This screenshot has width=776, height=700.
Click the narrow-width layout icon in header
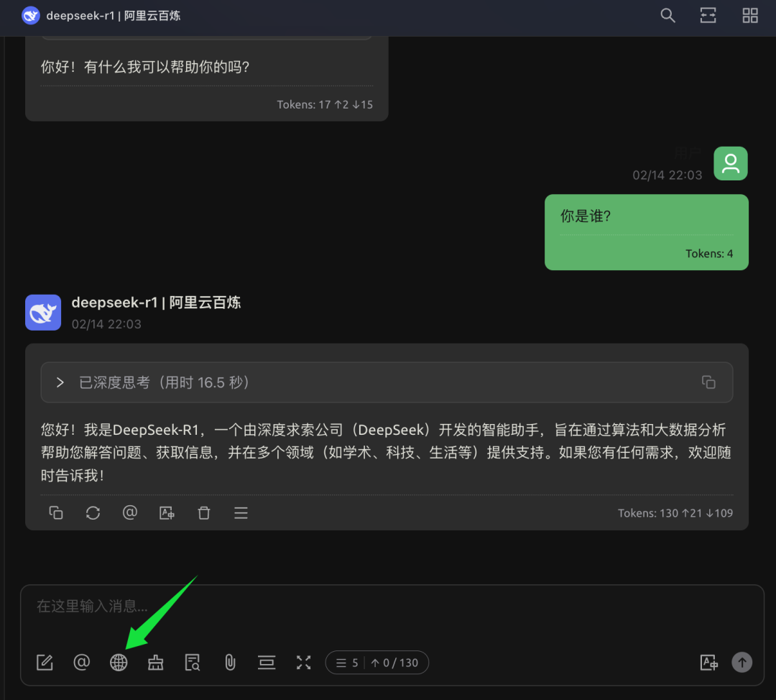click(x=708, y=15)
